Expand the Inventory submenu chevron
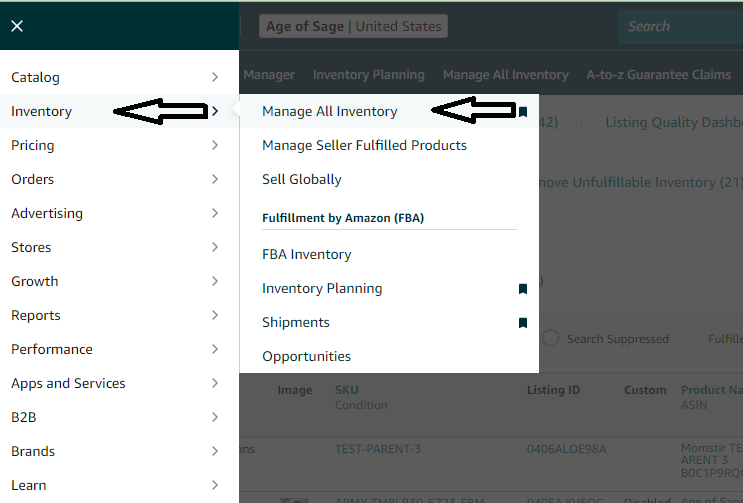The width and height of the screenshot is (743, 503). [x=215, y=111]
